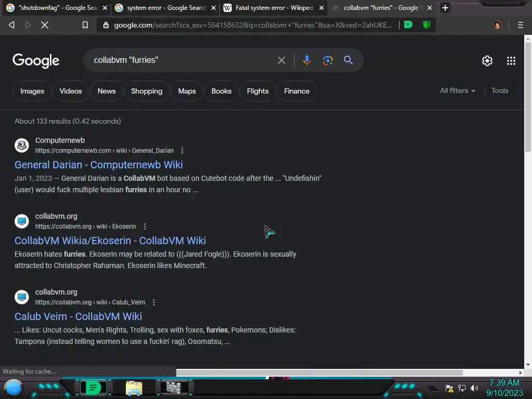Go back using browser back arrow
Screen dimensions: 532x399
[x=11, y=25]
